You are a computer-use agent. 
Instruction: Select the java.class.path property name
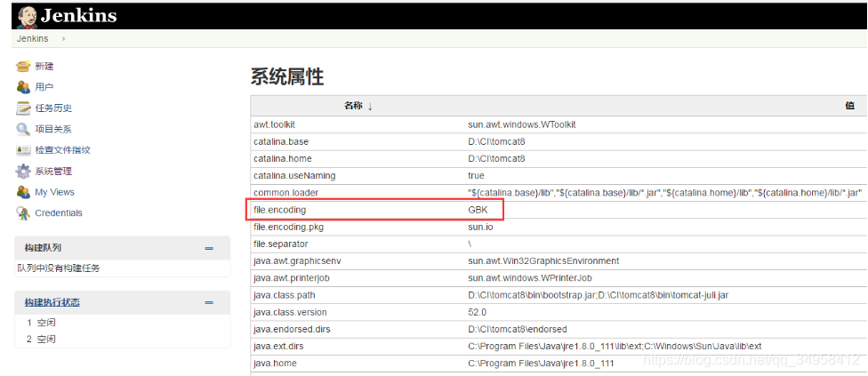(x=284, y=295)
